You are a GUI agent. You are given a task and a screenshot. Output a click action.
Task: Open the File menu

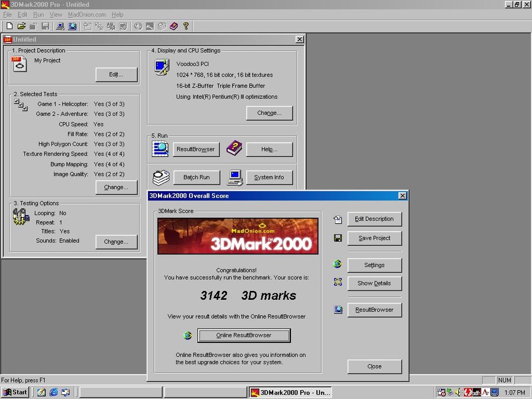pyautogui.click(x=7, y=14)
